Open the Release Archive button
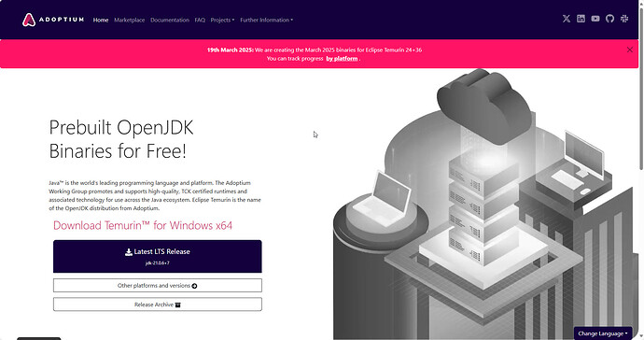Screen dimensions: 644x340 point(158,305)
